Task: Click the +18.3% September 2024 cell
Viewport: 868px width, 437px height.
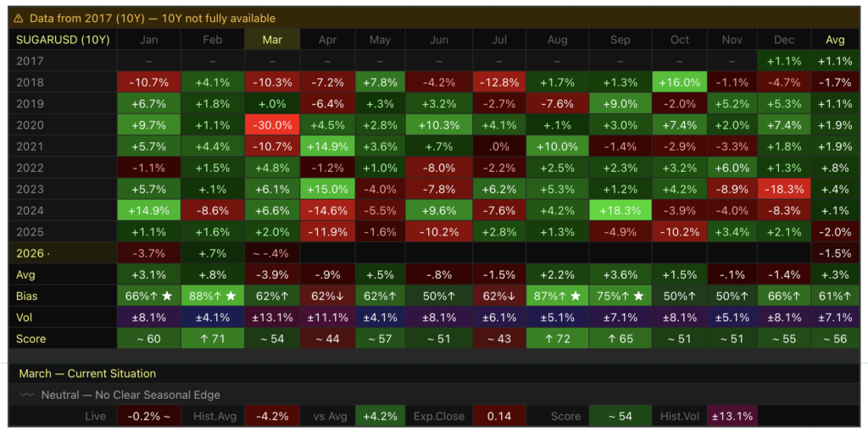Action: tap(620, 210)
